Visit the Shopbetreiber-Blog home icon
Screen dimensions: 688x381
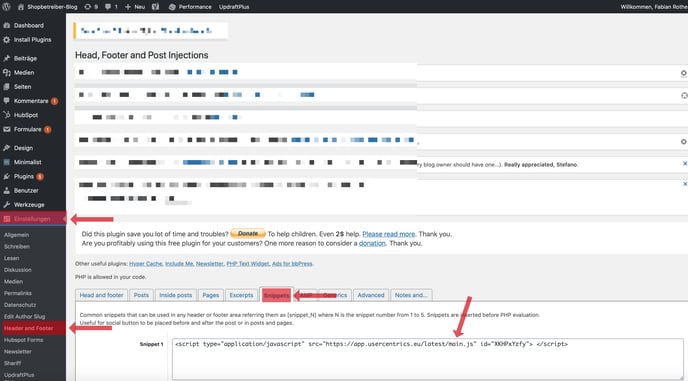pyautogui.click(x=21, y=7)
